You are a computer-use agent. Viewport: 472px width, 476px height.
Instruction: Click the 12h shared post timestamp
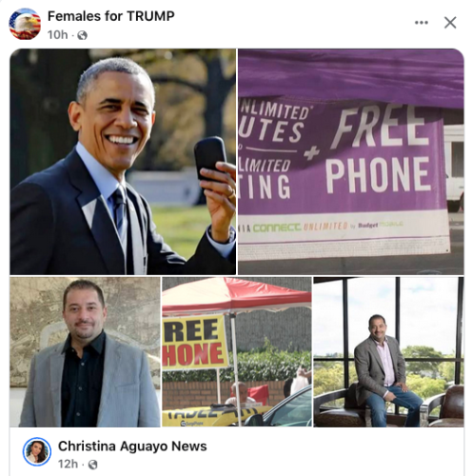coord(68,464)
